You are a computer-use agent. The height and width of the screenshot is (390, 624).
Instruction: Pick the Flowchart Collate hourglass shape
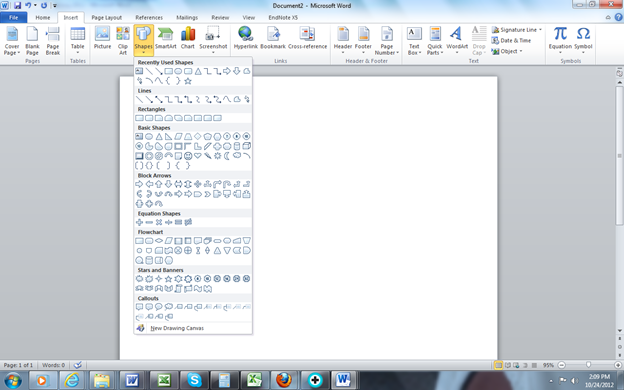[198, 251]
